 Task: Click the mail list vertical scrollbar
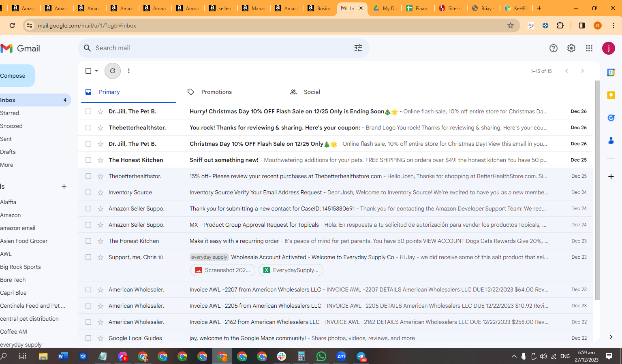pyautogui.click(x=597, y=190)
